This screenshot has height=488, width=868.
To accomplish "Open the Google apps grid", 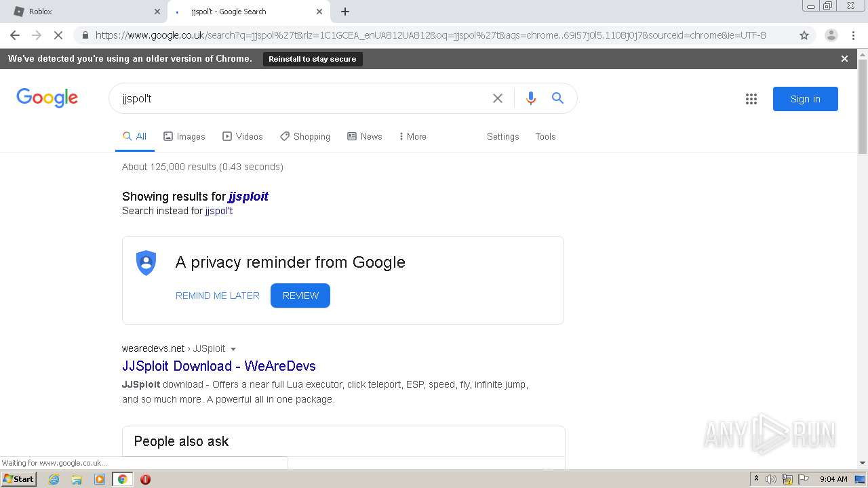I will coord(751,99).
